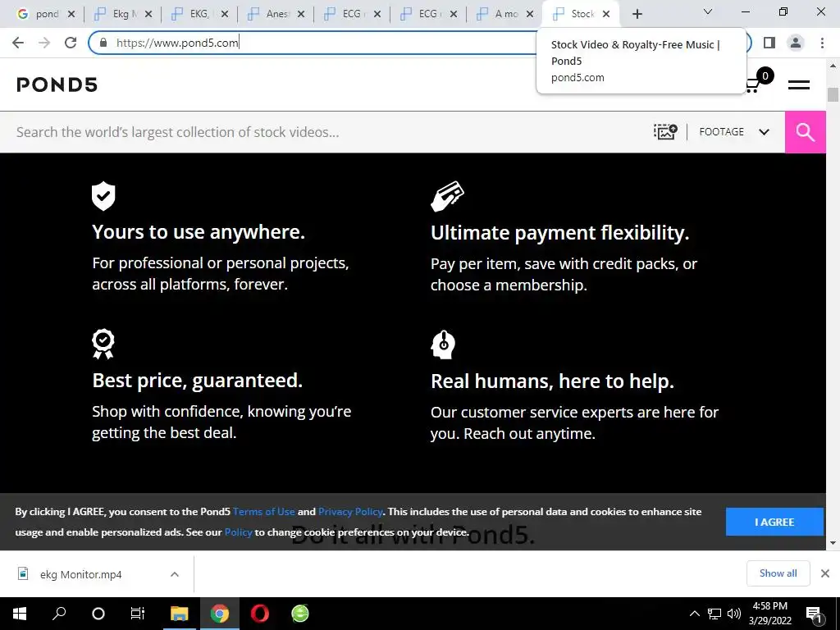
Task: Open the shopping cart icon
Action: click(x=753, y=85)
